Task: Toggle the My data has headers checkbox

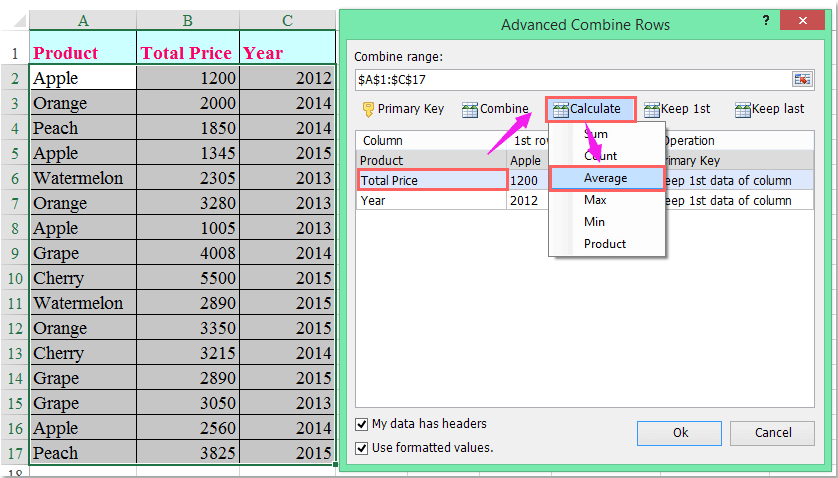Action: pyautogui.click(x=362, y=425)
